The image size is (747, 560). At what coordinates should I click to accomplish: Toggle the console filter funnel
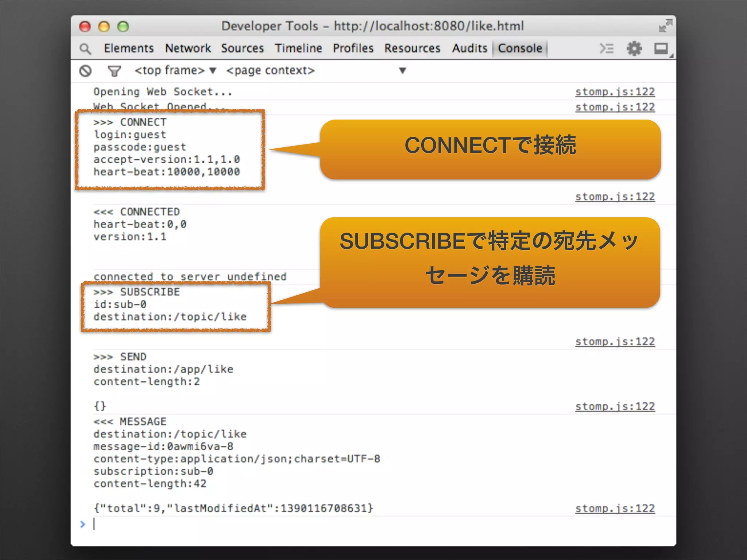114,71
